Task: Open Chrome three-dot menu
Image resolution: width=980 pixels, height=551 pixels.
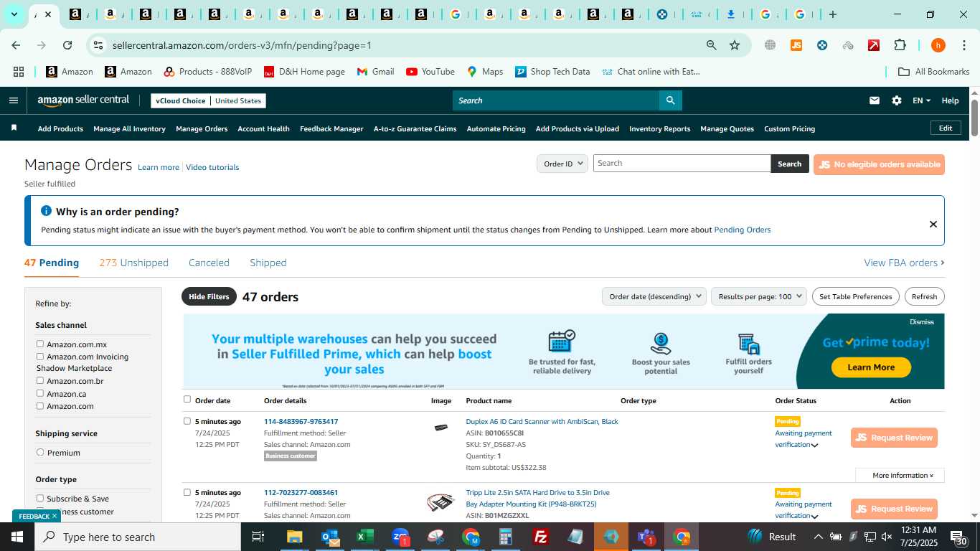Action: point(963,45)
